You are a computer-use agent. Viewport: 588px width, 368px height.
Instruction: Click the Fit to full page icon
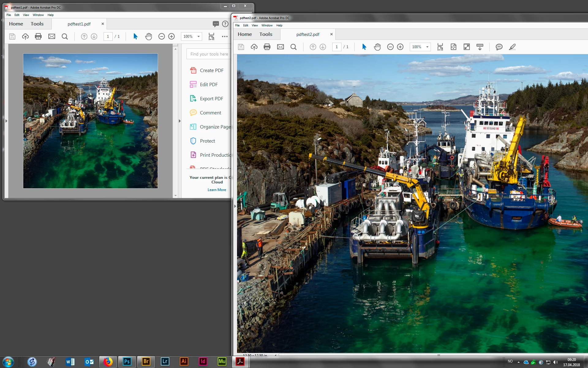pos(454,47)
